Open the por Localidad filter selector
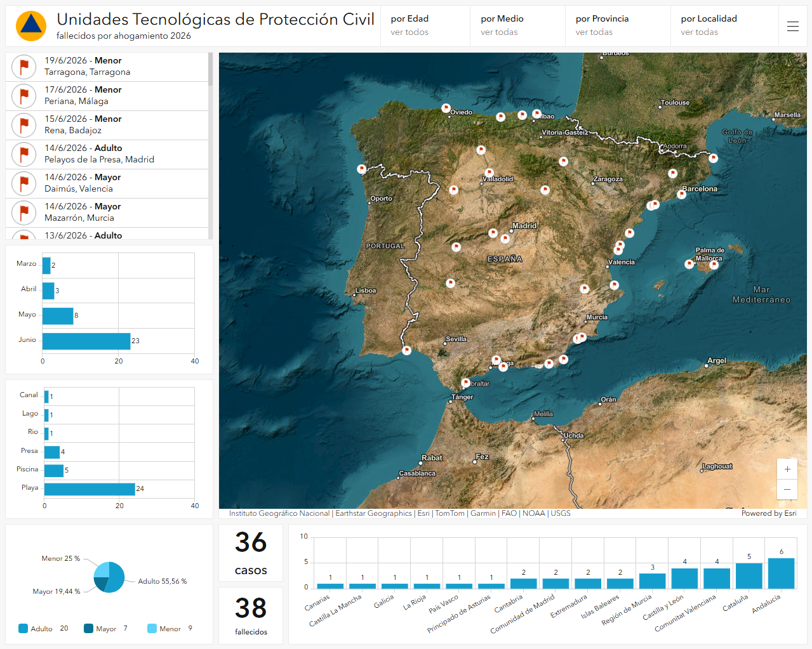 [x=724, y=26]
